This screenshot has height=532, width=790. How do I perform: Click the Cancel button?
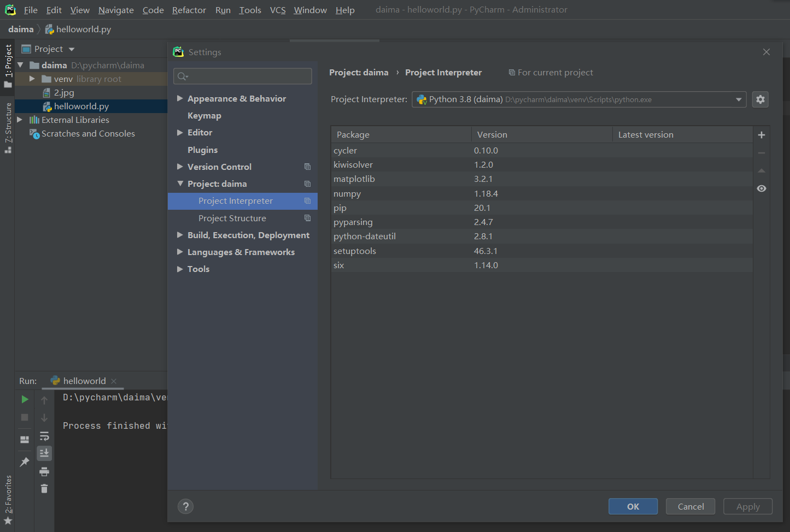[x=690, y=506]
